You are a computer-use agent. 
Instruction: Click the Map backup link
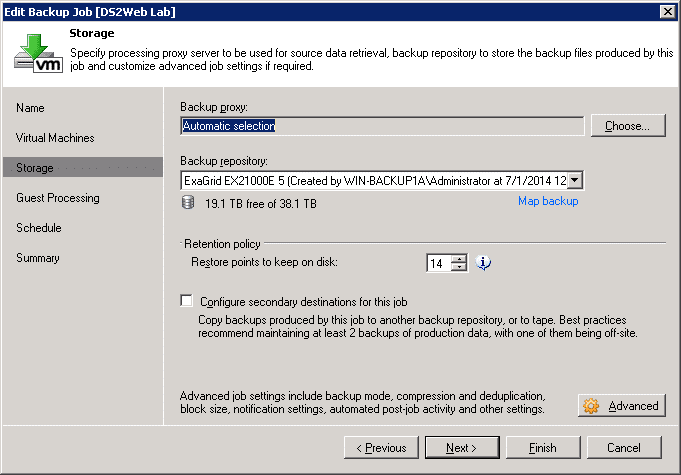(548, 201)
